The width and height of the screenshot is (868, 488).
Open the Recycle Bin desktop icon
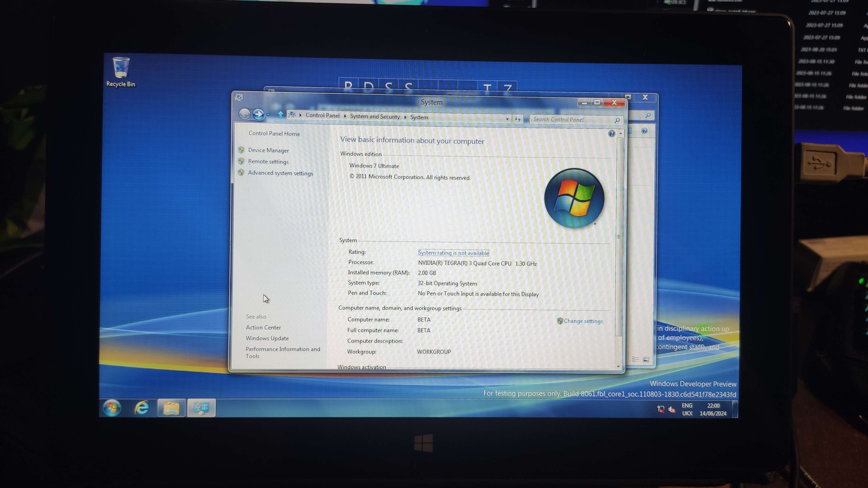tap(121, 72)
